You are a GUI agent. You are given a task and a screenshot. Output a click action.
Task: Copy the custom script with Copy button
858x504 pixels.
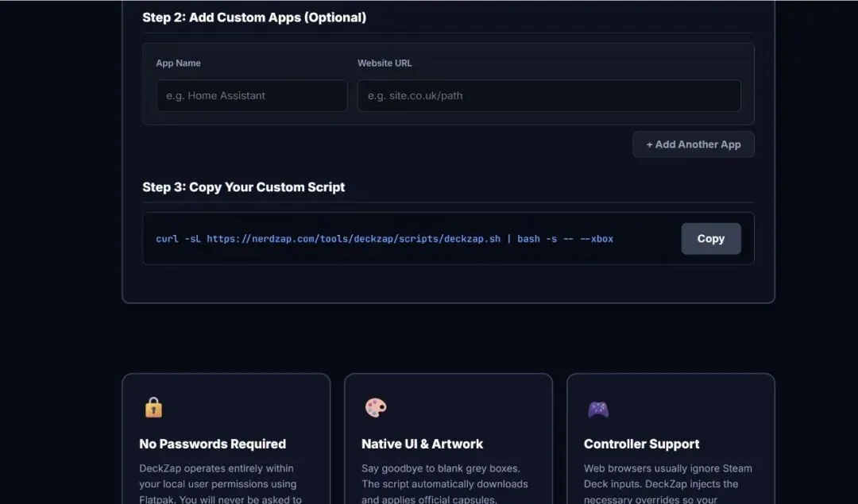click(710, 238)
